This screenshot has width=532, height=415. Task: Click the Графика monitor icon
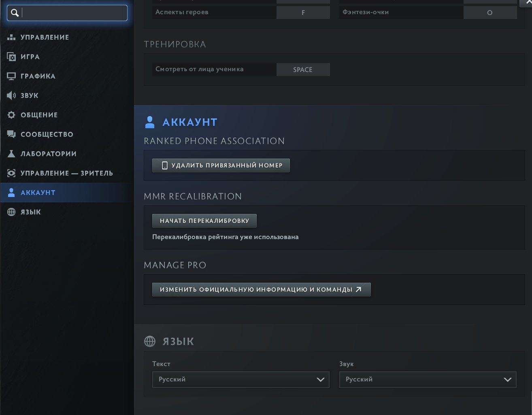11,76
